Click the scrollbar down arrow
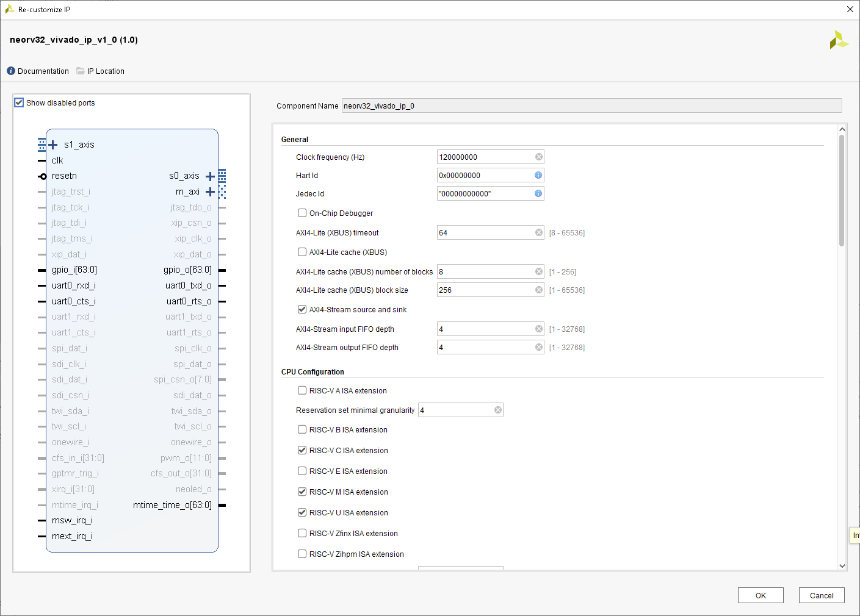860x616 pixels. click(x=842, y=565)
